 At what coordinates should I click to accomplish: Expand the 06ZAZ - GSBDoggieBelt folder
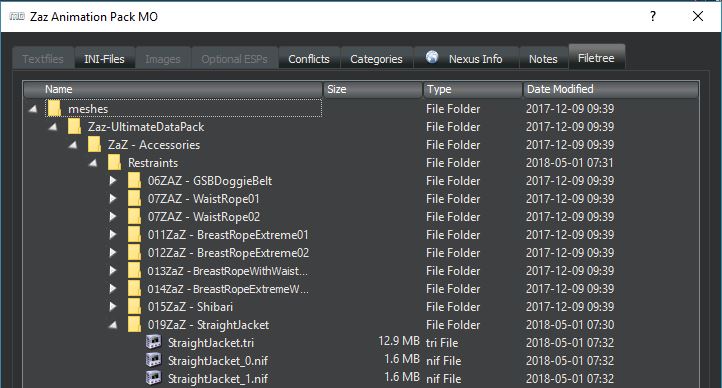[113, 180]
